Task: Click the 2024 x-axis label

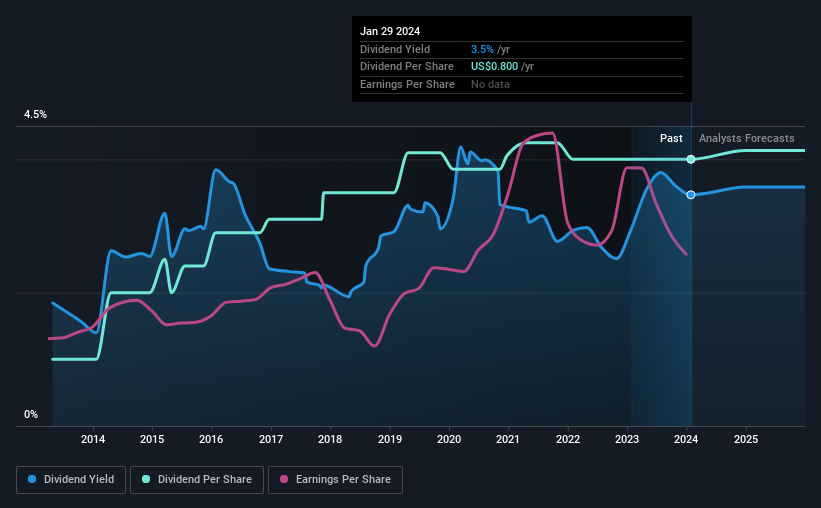Action: click(686, 439)
